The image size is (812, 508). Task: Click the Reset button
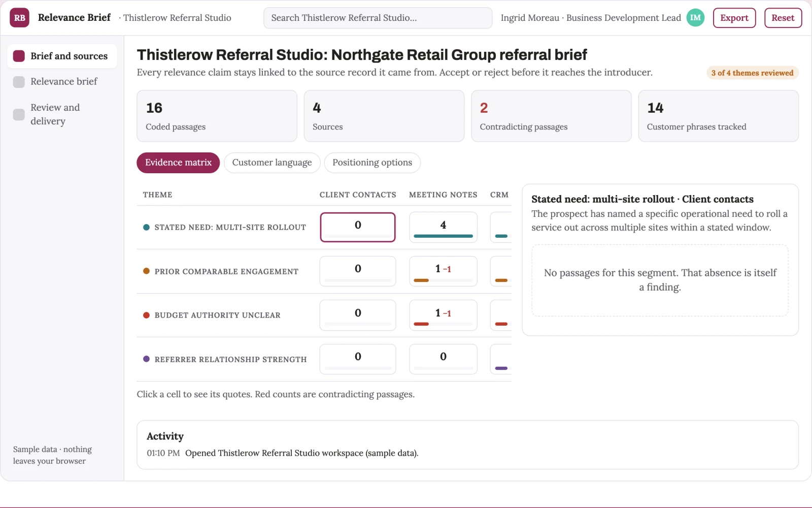tap(783, 18)
